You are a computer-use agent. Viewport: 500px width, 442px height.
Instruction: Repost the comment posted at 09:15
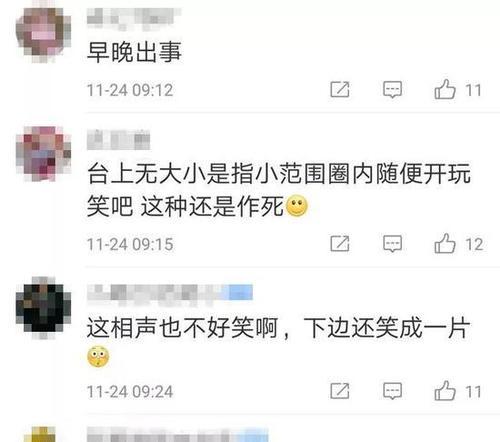click(340, 243)
